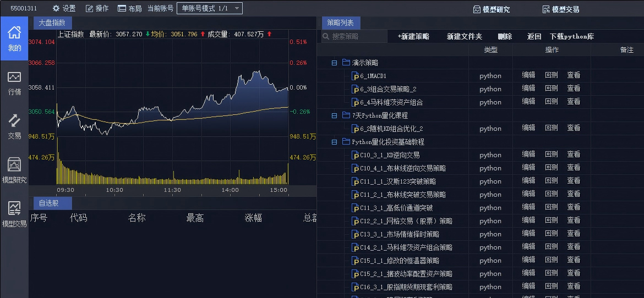Open the 模型交易 sidebar icon
This screenshot has height=298, width=644.
[x=14, y=214]
